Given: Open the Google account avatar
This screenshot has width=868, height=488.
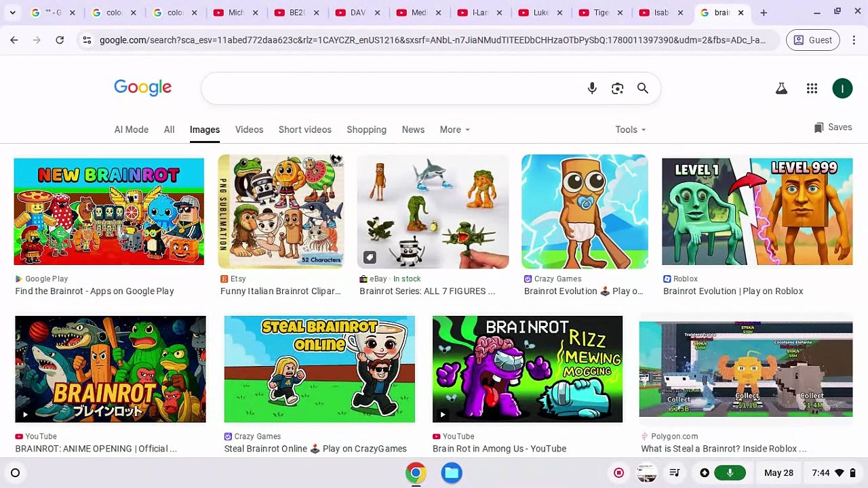Looking at the screenshot, I should point(842,88).
